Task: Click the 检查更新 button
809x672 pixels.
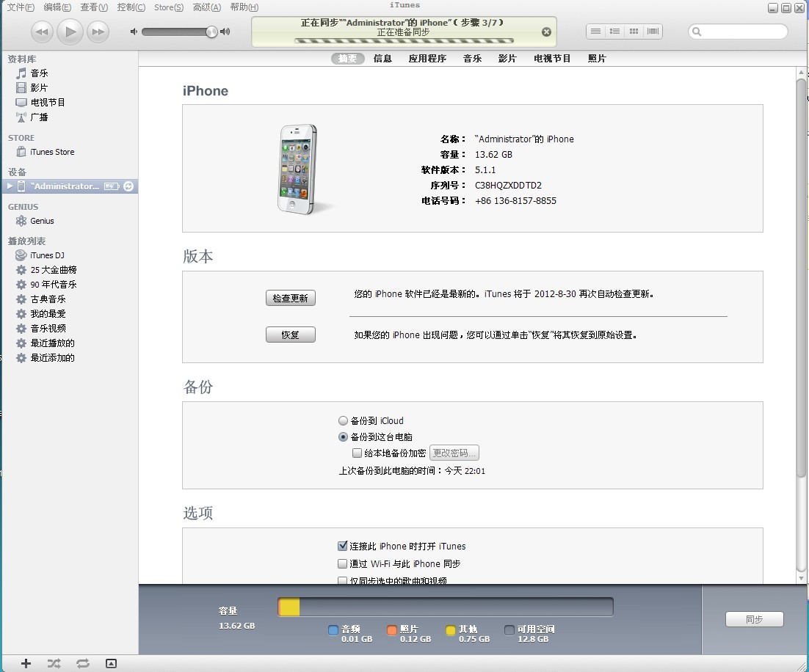Action: coord(290,298)
